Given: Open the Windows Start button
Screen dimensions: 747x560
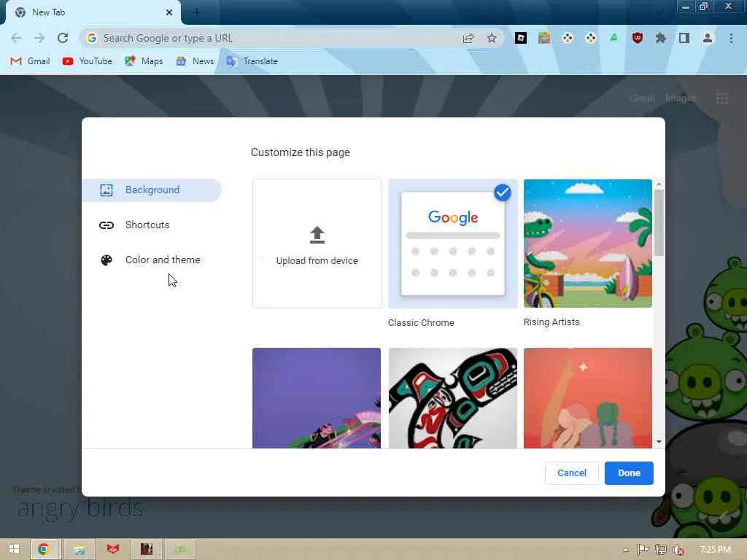Looking at the screenshot, I should pos(15,549).
